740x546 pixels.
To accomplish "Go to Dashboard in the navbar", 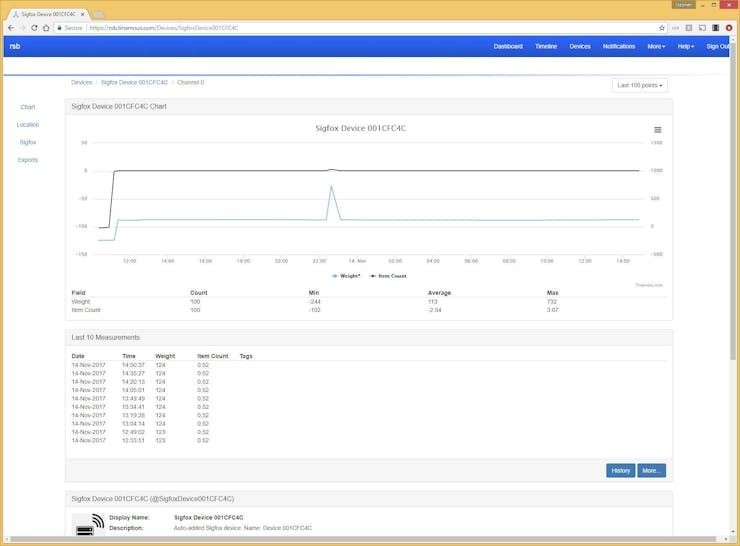I will point(508,46).
